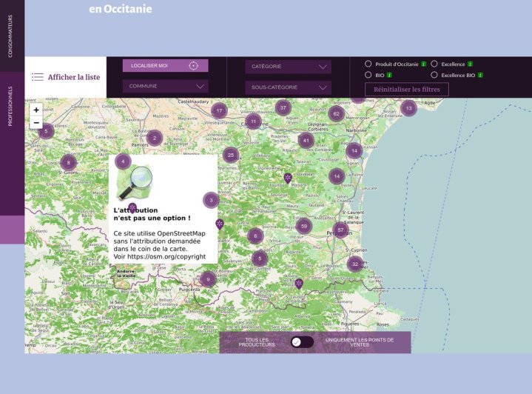Select Excellence radio filter
The width and height of the screenshot is (532, 394).
click(x=434, y=64)
